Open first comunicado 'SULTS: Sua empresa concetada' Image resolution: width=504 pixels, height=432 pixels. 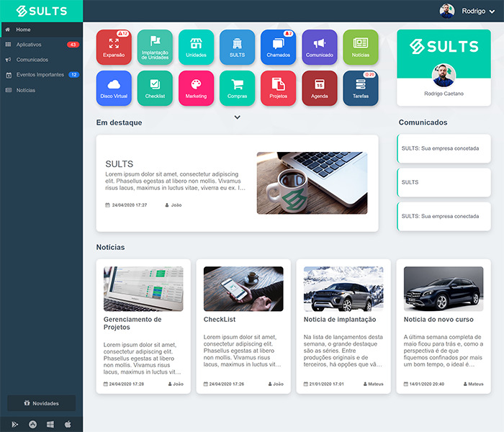coord(444,148)
